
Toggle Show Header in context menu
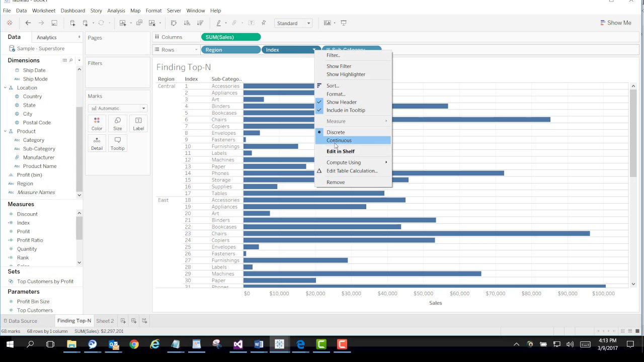click(353, 102)
